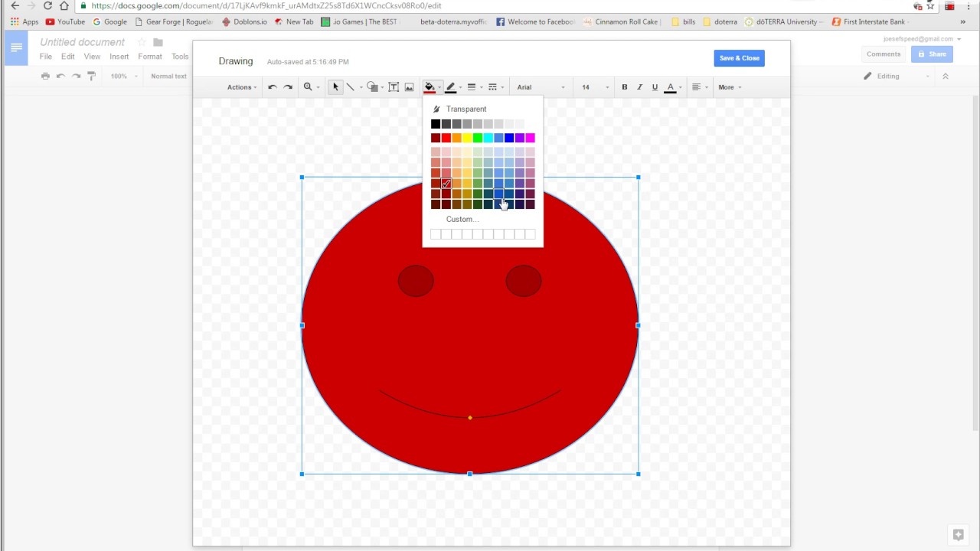980x551 pixels.
Task: Choose the Select arrow tool
Action: 335,87
